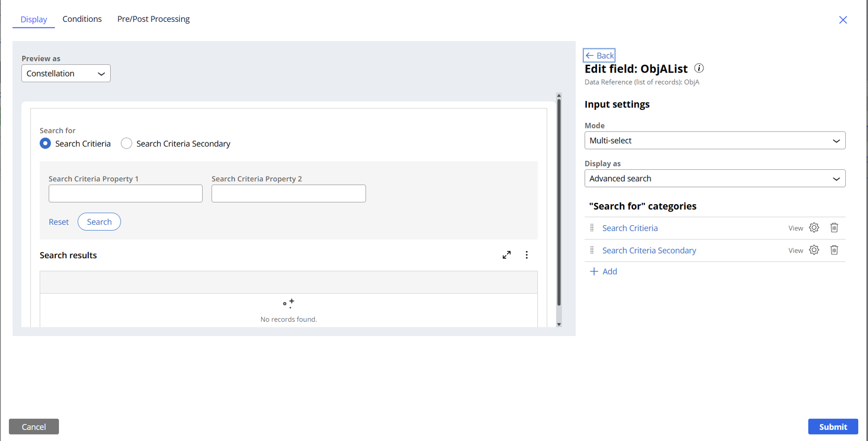
Task: Open the Preview as Constellation dropdown
Action: (x=66, y=73)
